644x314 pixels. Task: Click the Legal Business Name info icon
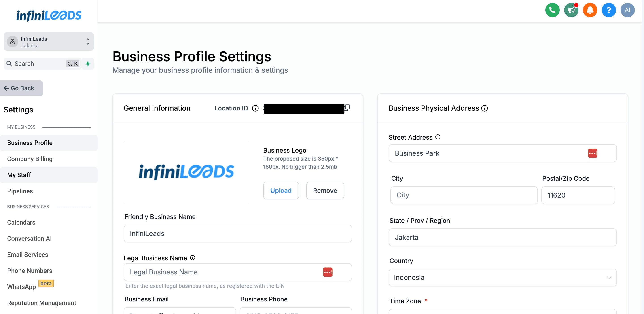193,258
